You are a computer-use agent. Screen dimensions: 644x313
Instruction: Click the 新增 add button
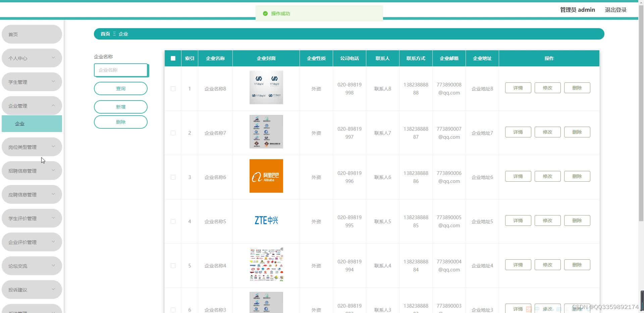[x=121, y=107]
